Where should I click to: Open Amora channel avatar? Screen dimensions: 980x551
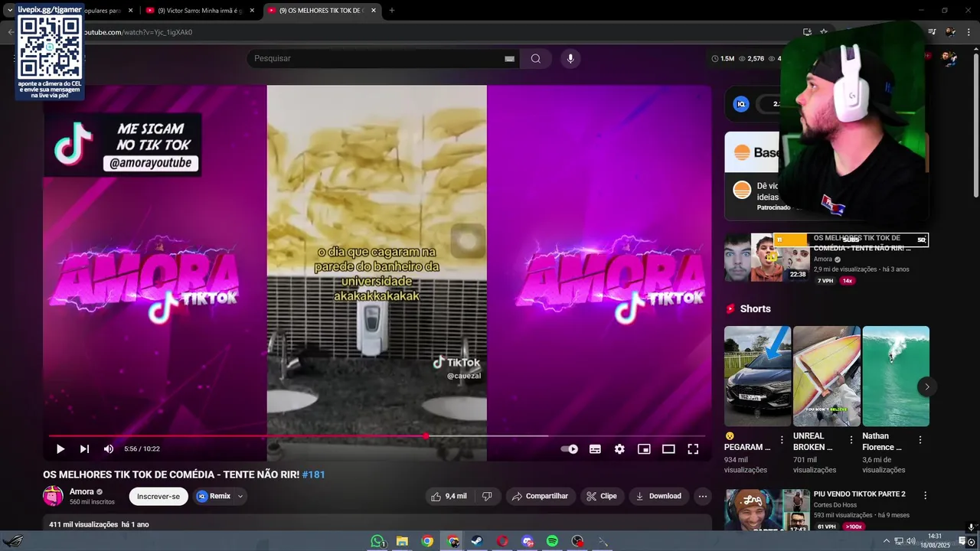pyautogui.click(x=53, y=496)
